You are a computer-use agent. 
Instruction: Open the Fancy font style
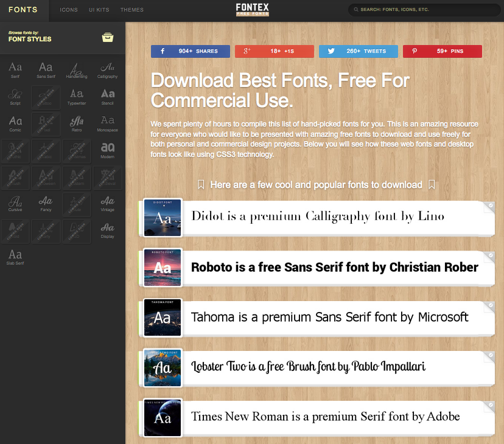pyautogui.click(x=46, y=204)
